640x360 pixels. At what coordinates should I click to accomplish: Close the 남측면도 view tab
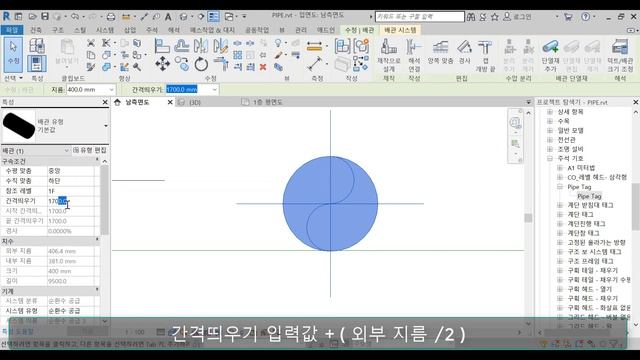(170, 102)
